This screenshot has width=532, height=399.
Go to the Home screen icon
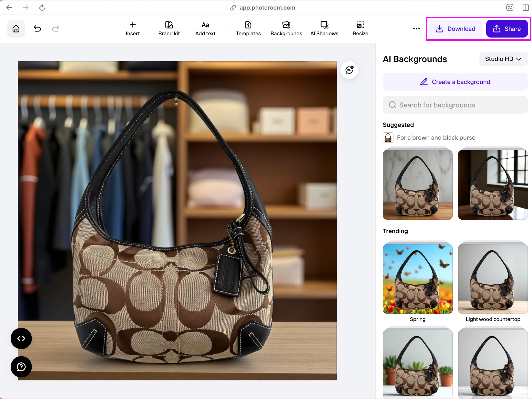coord(16,29)
